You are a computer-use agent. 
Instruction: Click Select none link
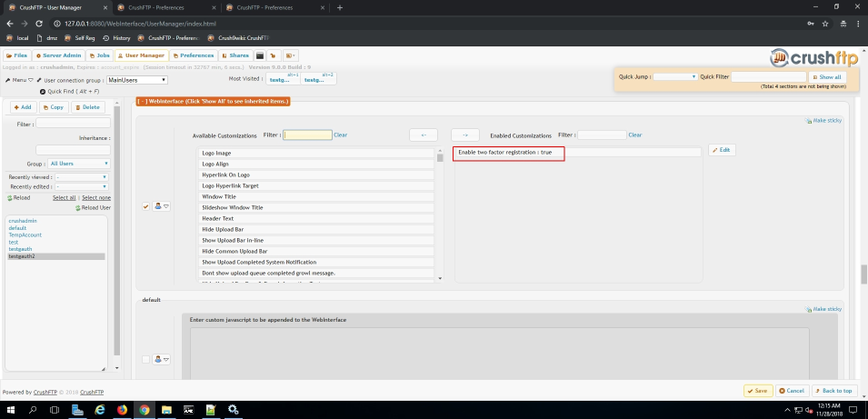96,197
